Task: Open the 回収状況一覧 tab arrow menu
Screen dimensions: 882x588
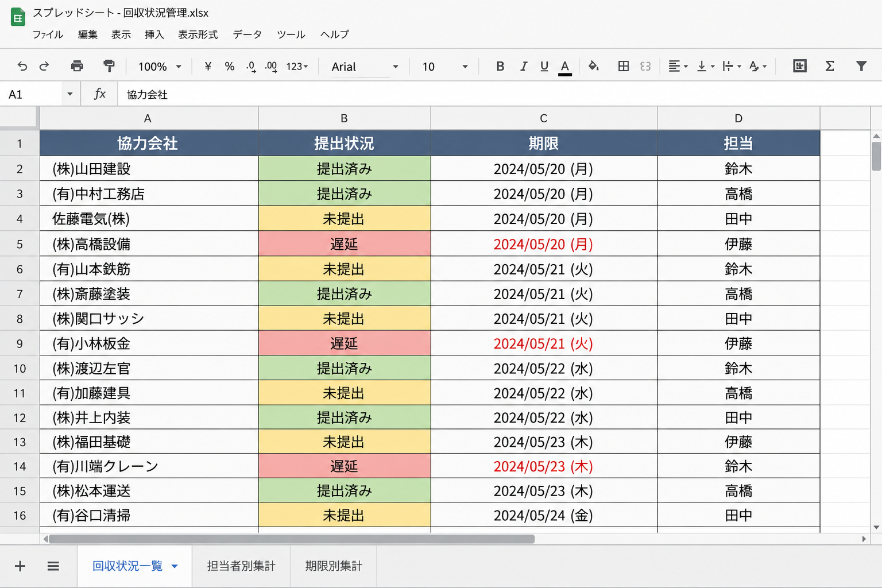Action: (x=175, y=567)
